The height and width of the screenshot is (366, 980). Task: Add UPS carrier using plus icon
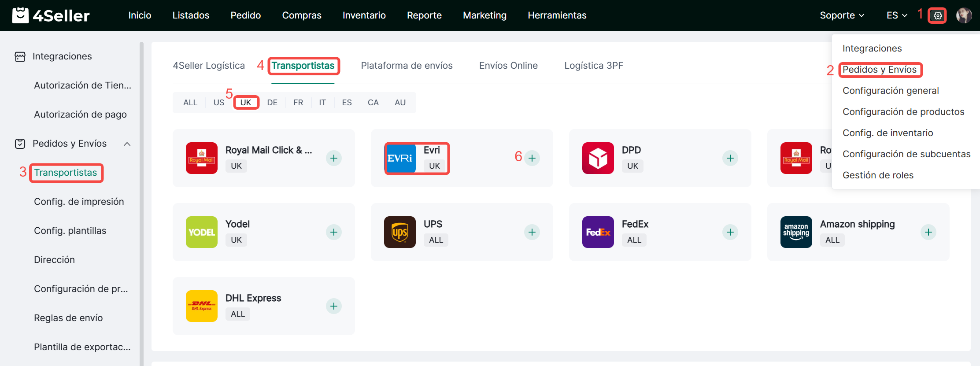(532, 232)
